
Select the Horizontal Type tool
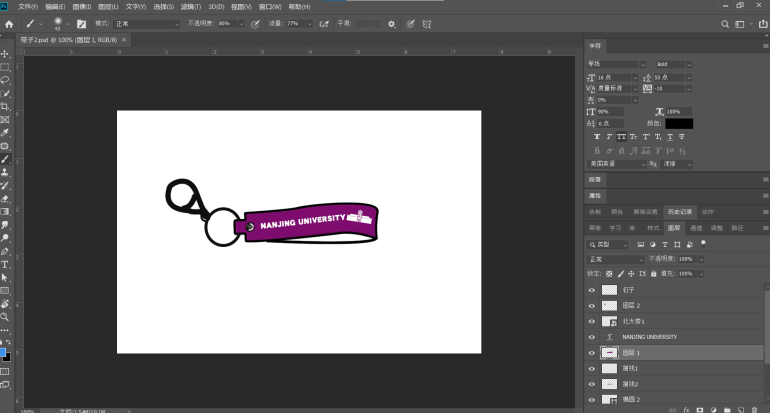[5, 265]
